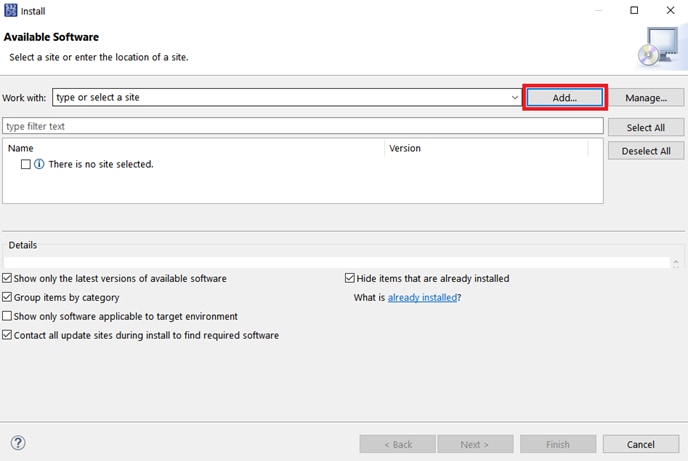
Task: Toggle Show only latest versions checkbox
Action: coord(8,279)
